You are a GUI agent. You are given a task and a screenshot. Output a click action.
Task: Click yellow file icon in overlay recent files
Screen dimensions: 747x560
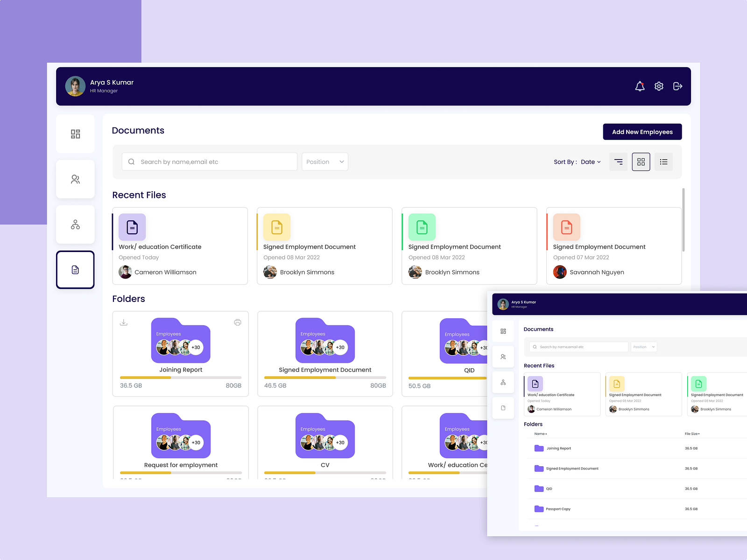[x=617, y=384]
